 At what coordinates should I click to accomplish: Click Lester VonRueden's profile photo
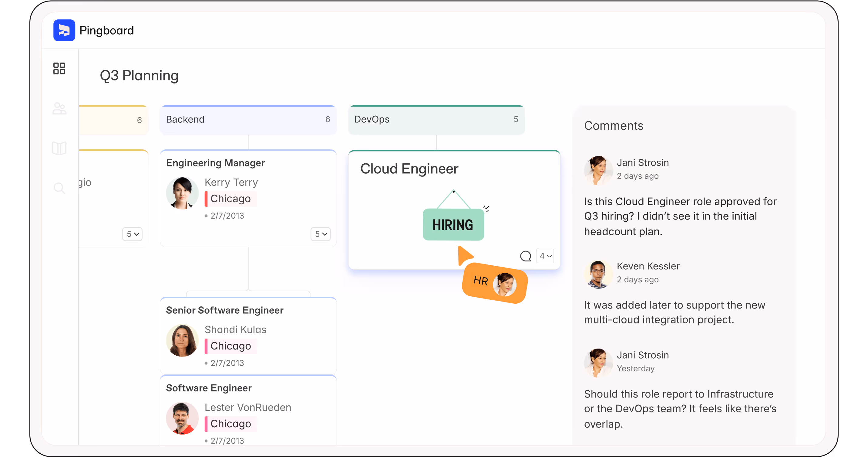(x=182, y=418)
